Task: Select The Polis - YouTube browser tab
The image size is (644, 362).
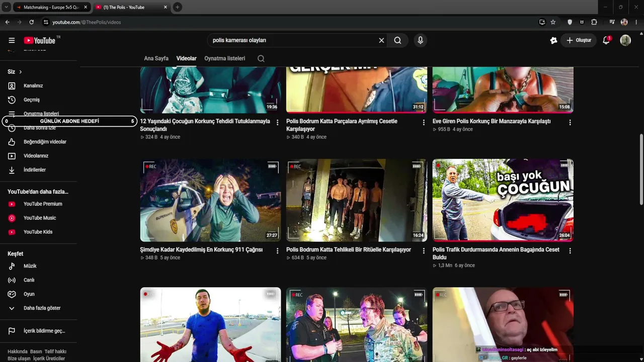Action: click(132, 7)
